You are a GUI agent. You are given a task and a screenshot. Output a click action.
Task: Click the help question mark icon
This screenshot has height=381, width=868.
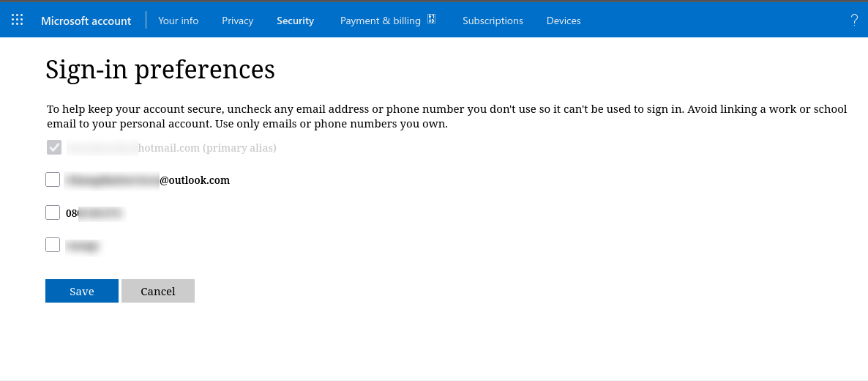[x=854, y=21]
